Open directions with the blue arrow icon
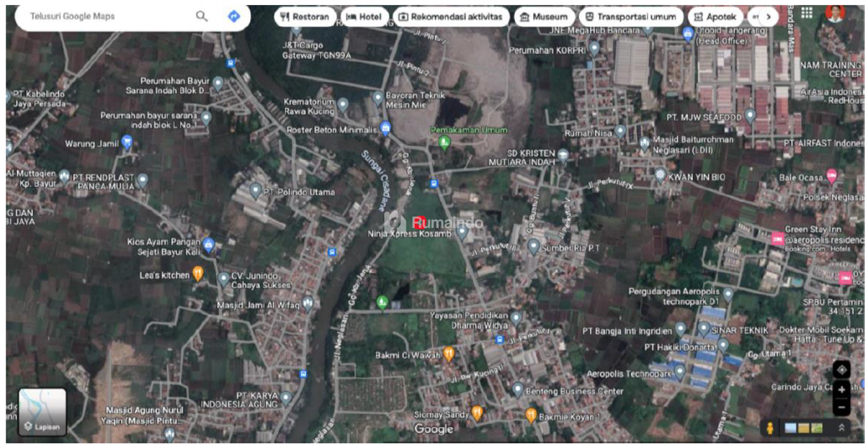The height and width of the screenshot is (445, 868). click(234, 17)
